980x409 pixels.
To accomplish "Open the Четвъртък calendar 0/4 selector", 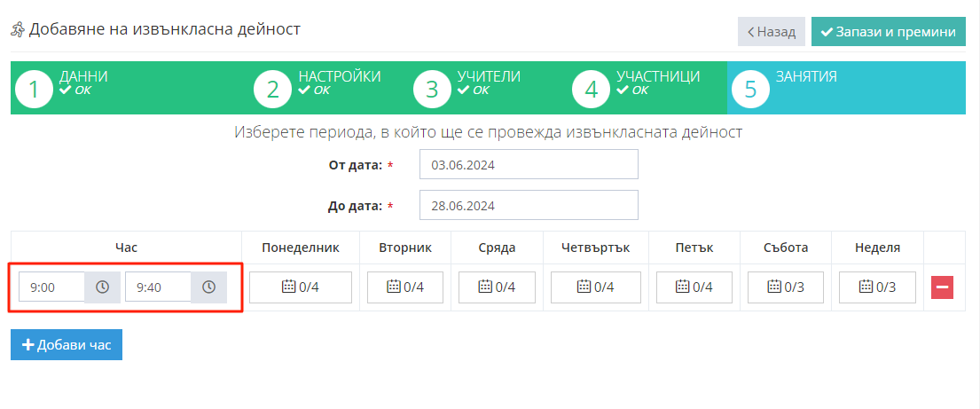I will pyautogui.click(x=595, y=287).
